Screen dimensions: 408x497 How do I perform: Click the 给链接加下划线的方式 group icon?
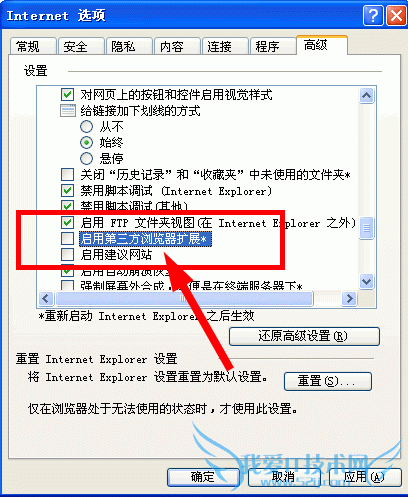68,111
